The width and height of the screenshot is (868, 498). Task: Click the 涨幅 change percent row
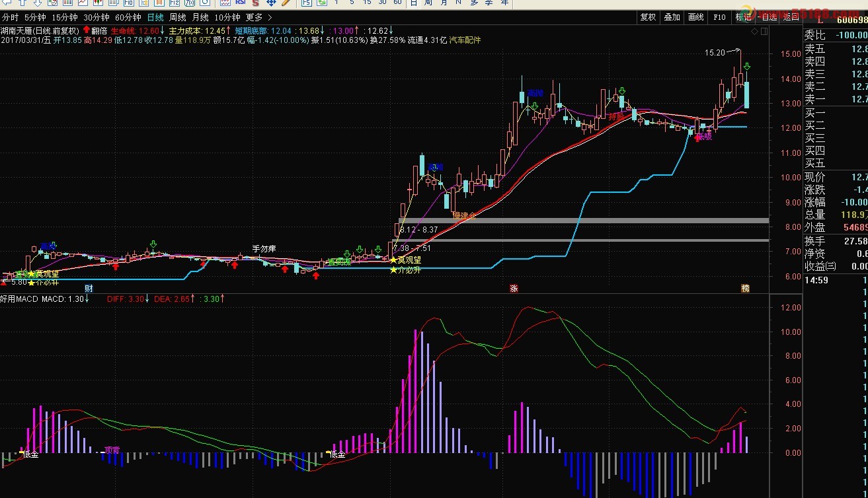pos(835,202)
